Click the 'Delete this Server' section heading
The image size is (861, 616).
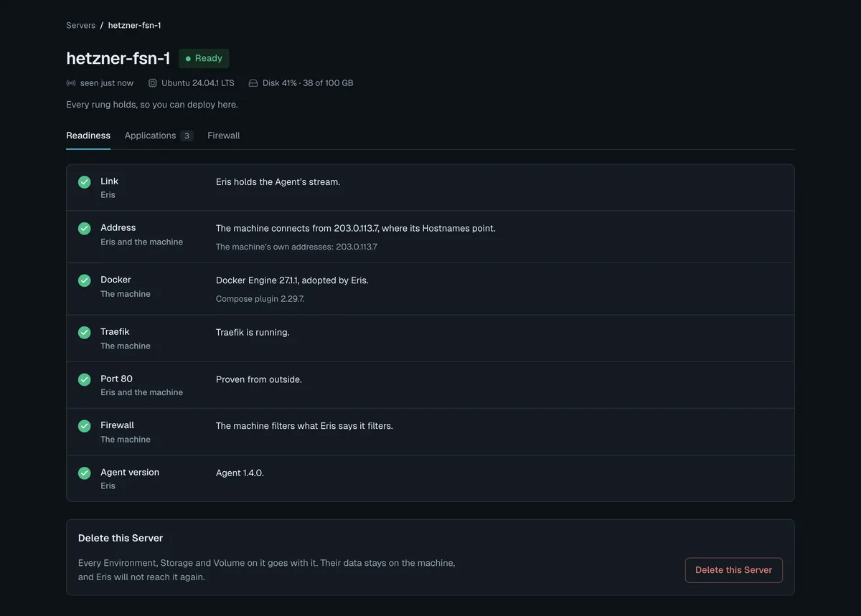click(x=121, y=538)
